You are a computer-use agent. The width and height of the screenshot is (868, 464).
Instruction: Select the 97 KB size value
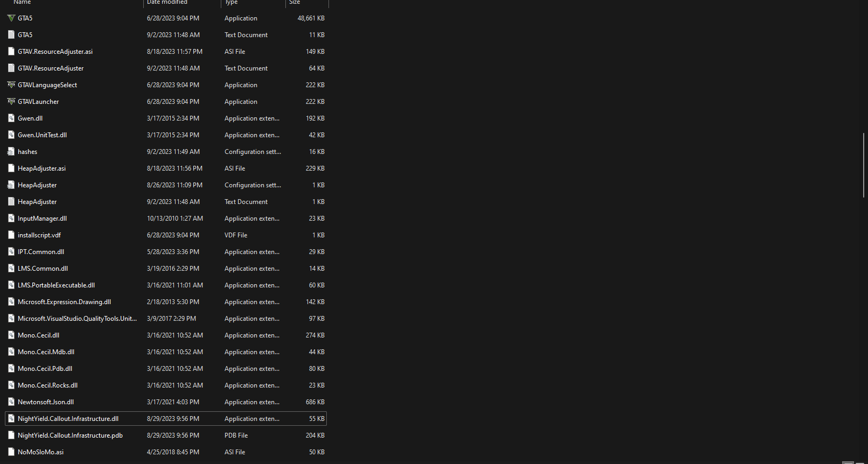[317, 319]
